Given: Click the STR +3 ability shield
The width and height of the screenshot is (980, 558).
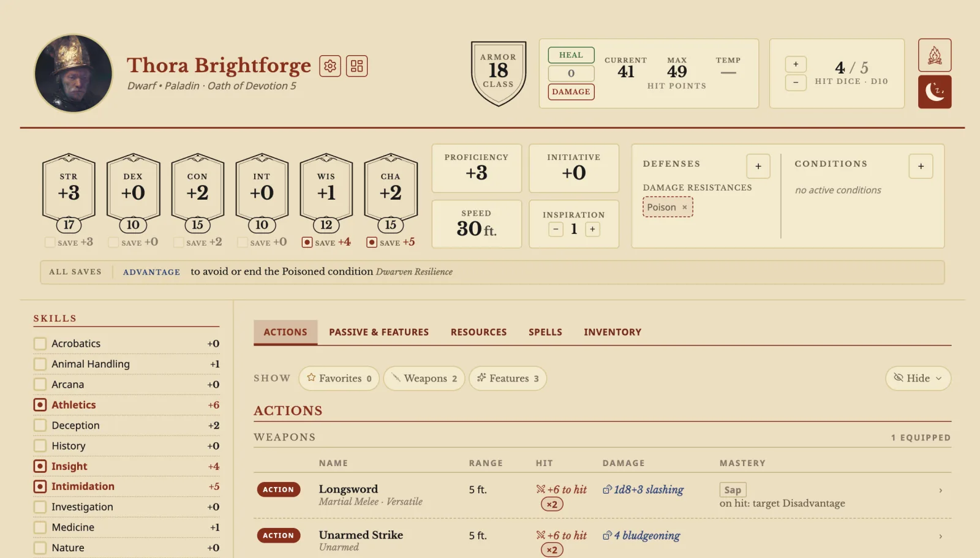Looking at the screenshot, I should pos(69,193).
